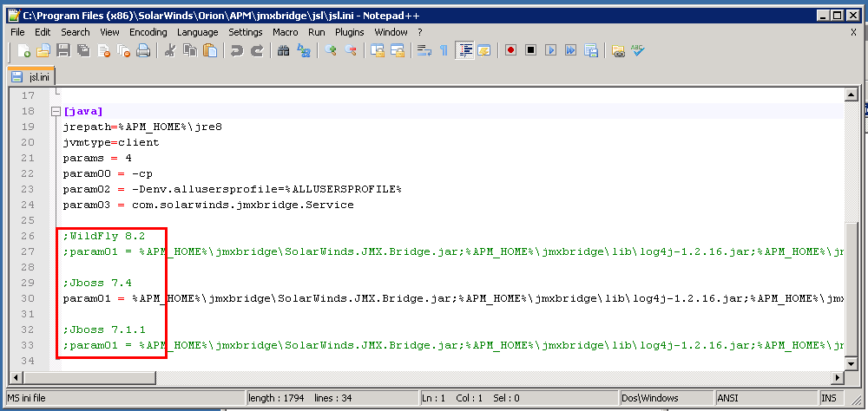Click the vertical scrollbar down arrow
Screen dimensions: 868x411
click(852, 363)
